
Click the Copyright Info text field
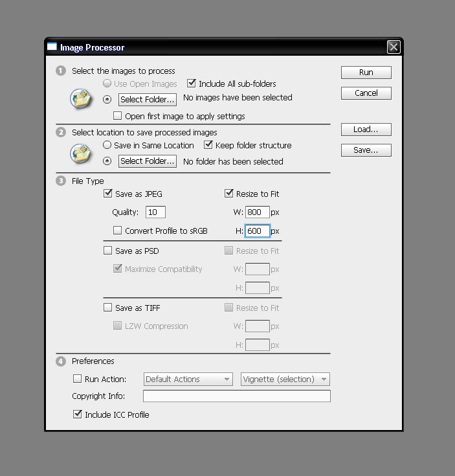(237, 396)
